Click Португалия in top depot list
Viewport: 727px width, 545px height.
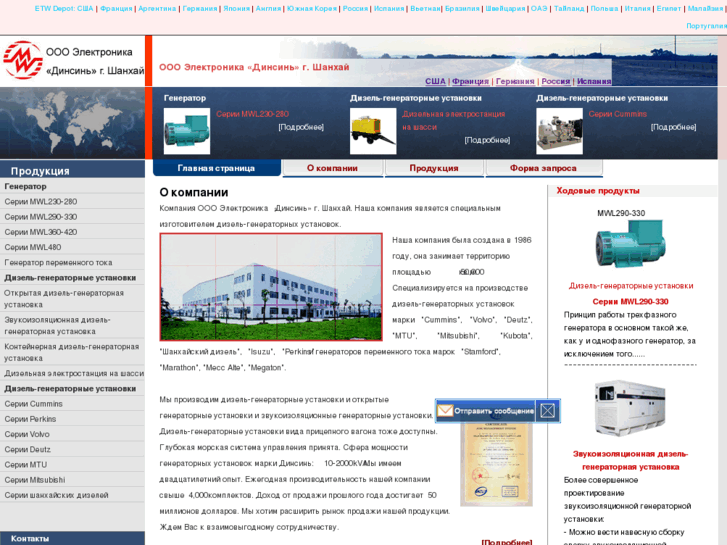tap(706, 26)
